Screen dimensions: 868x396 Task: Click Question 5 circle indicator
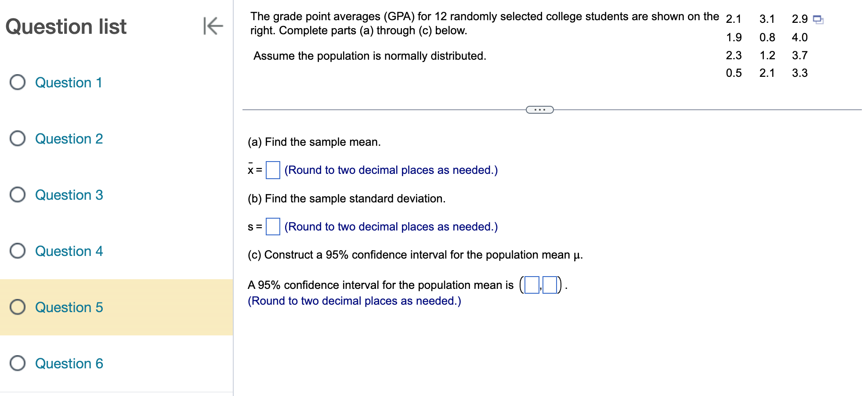[18, 307]
